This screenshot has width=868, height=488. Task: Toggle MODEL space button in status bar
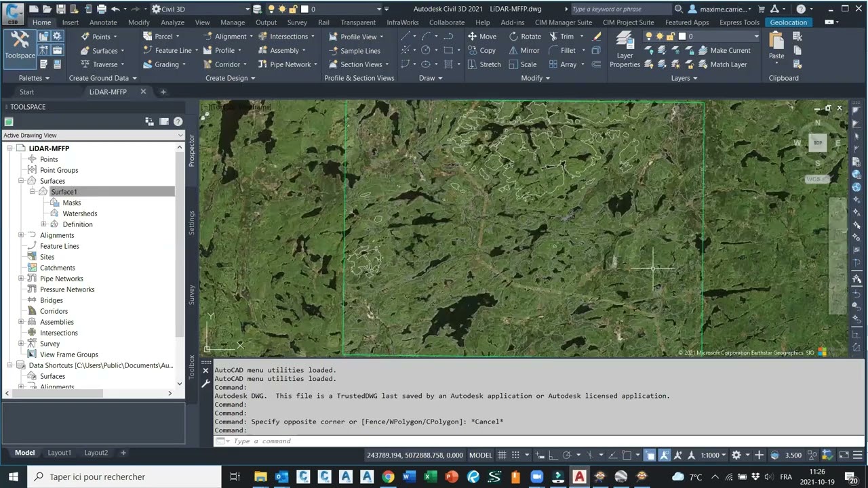point(481,455)
